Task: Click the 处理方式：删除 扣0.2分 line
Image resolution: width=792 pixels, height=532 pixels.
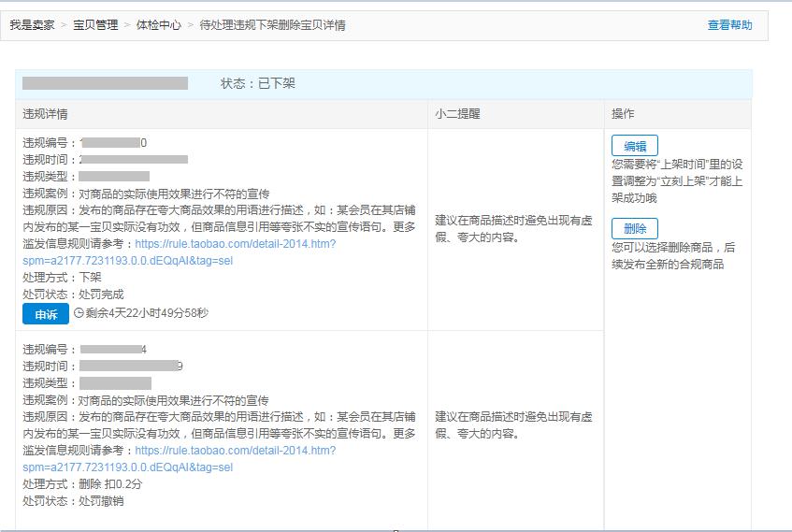Action: coord(82,484)
